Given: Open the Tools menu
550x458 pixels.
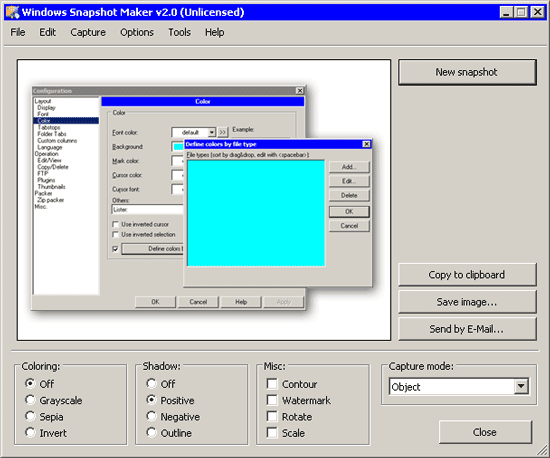Looking at the screenshot, I should 179,32.
